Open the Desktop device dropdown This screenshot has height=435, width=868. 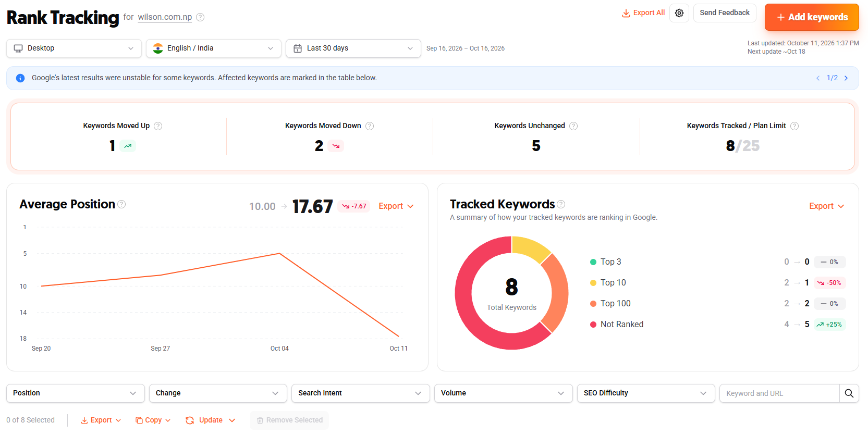pos(74,48)
